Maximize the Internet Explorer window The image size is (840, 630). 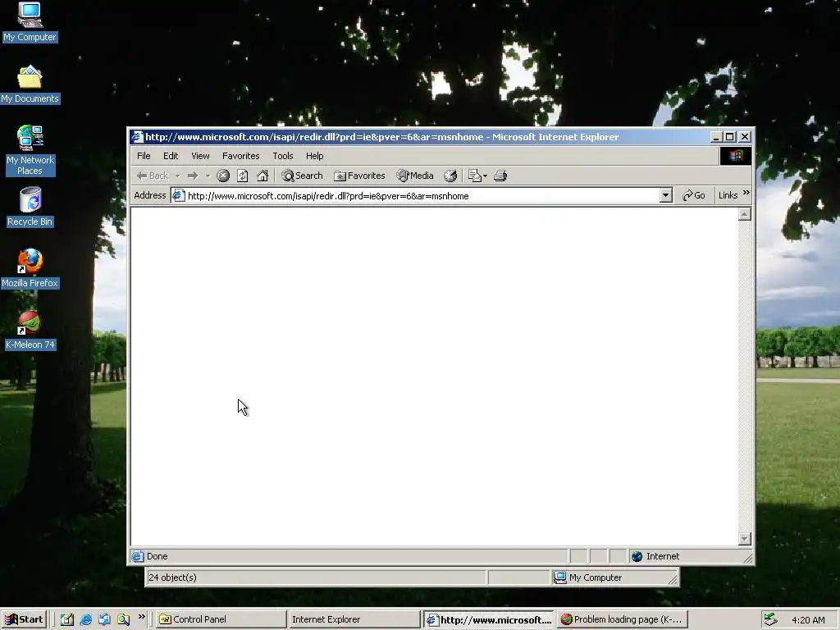729,137
